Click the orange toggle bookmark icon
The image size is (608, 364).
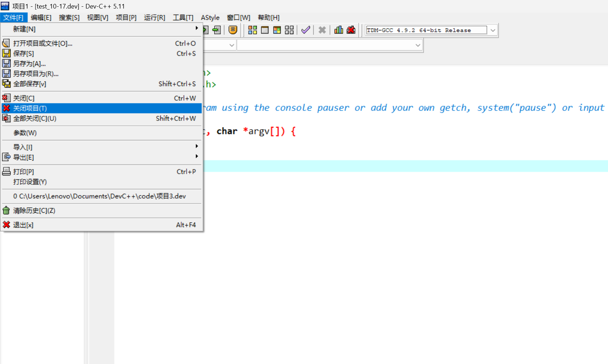233,30
